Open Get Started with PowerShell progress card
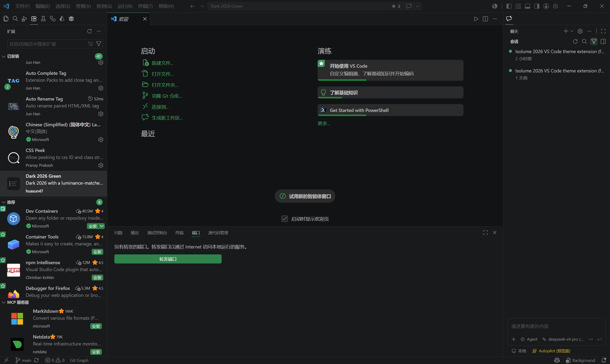The width and height of the screenshot is (610, 364). point(390,110)
